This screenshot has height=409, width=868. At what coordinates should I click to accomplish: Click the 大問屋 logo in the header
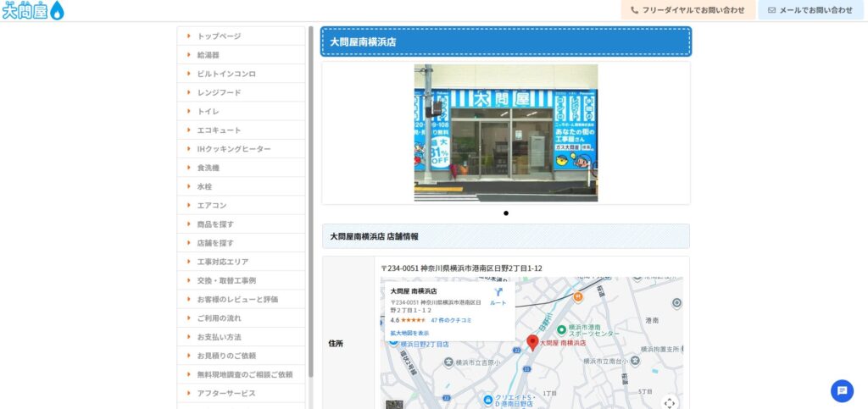[33, 10]
